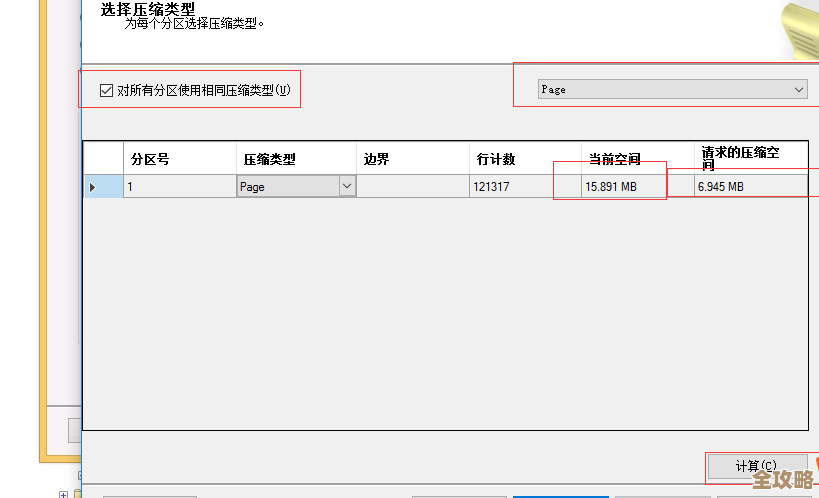Click the 分区号 column header
819x498 pixels.
180,159
